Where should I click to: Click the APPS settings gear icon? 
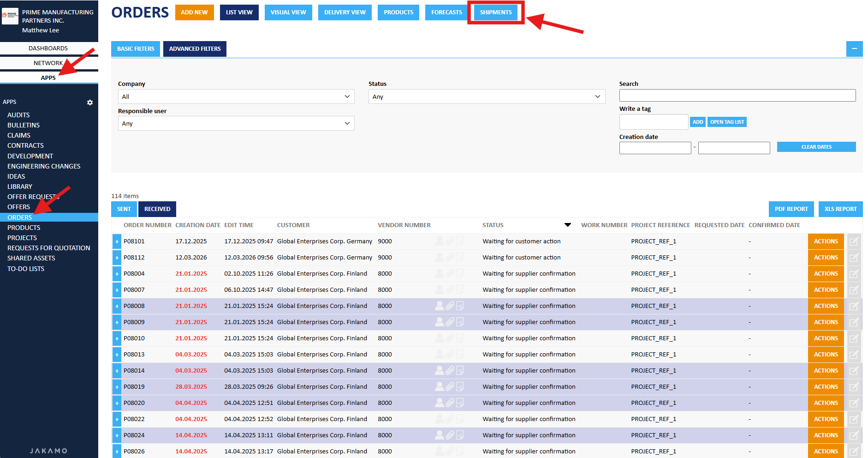pyautogui.click(x=90, y=102)
